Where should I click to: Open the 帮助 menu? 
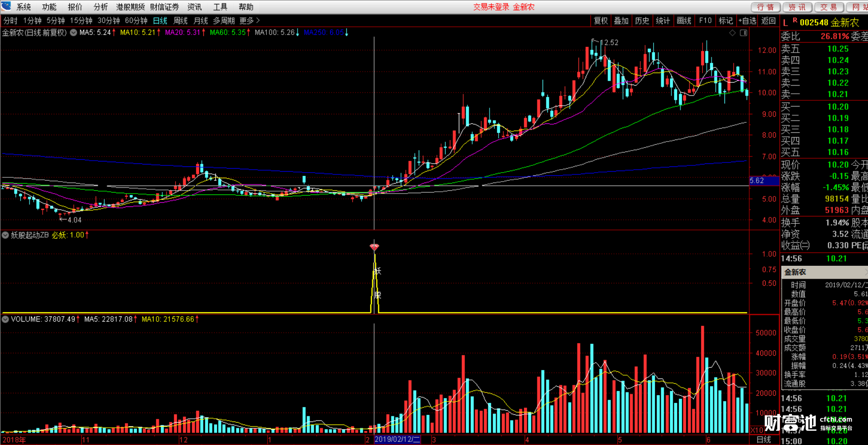pyautogui.click(x=246, y=7)
